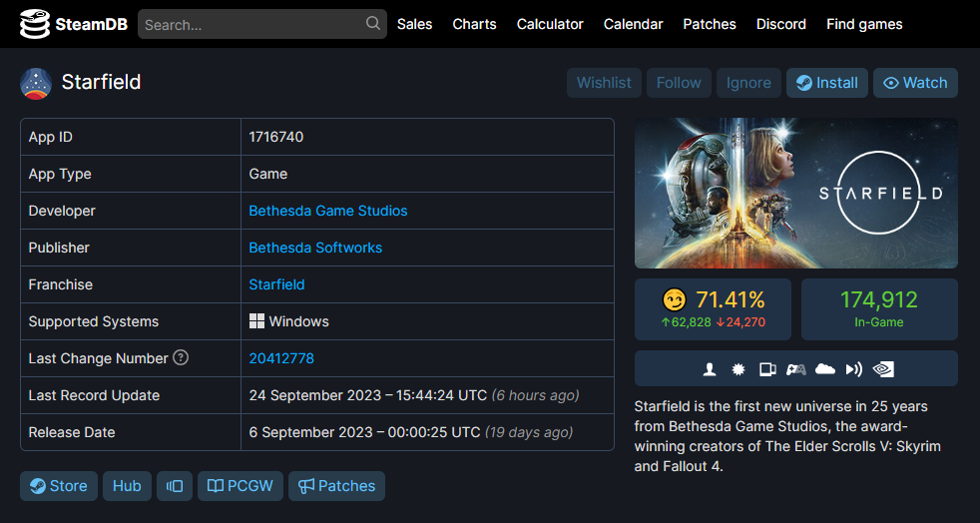Click the achievements badge icon
The width and height of the screenshot is (980, 523).
click(738, 369)
